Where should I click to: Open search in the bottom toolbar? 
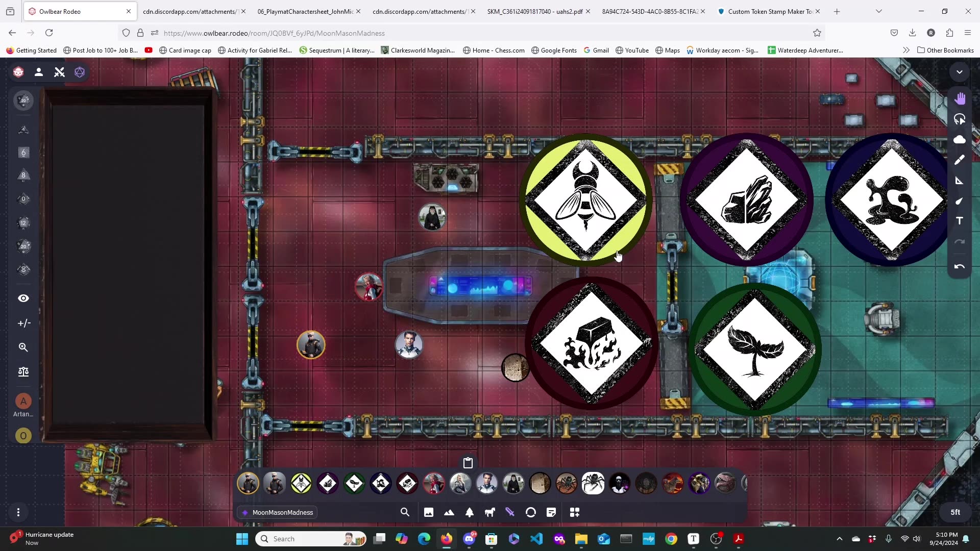click(x=405, y=512)
